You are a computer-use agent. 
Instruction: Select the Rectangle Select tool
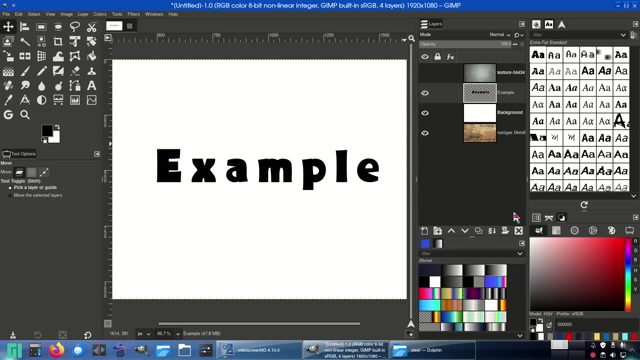tap(41, 27)
